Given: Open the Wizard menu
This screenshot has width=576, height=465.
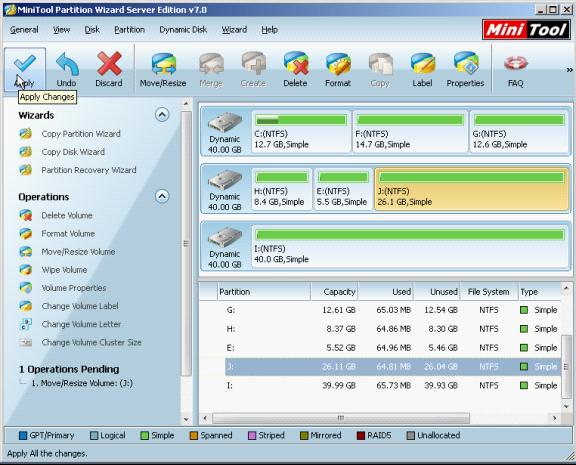Looking at the screenshot, I should tap(234, 30).
